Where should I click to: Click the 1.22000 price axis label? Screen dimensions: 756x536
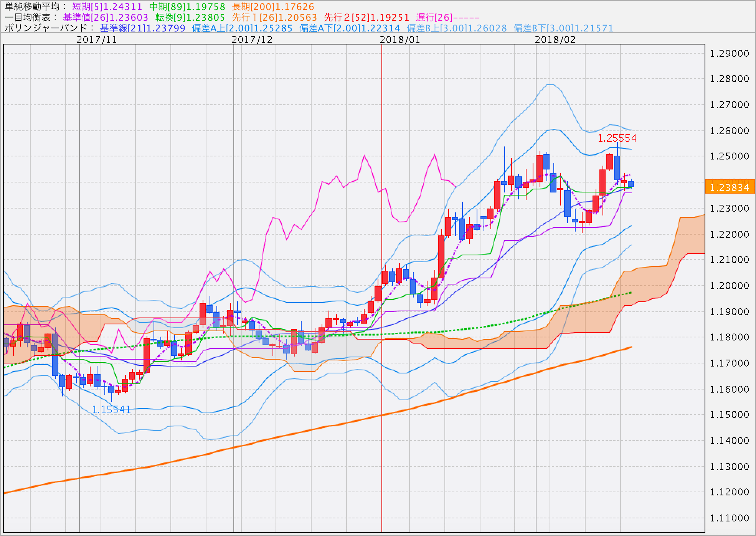(730, 234)
